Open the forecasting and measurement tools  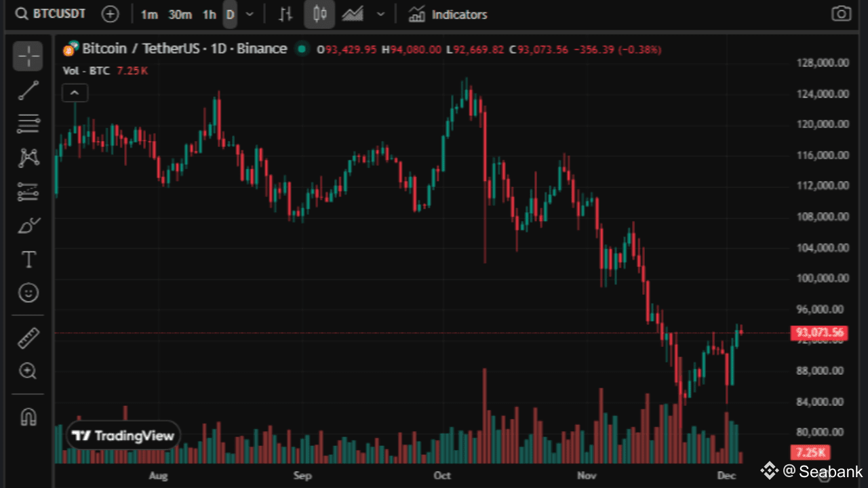pyautogui.click(x=28, y=192)
